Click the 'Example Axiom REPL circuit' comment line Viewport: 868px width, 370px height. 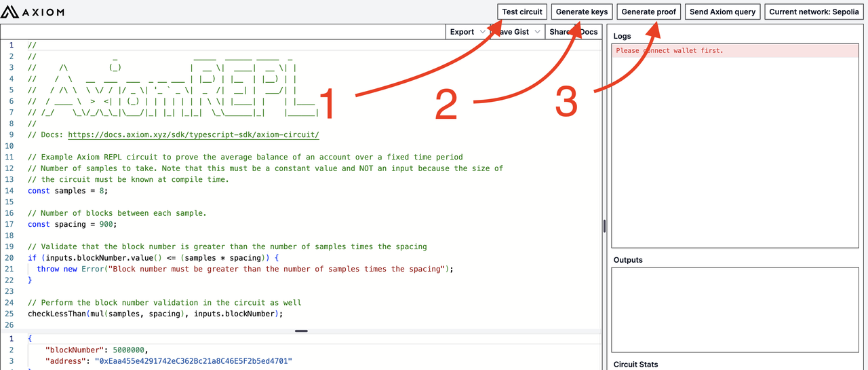click(x=245, y=157)
